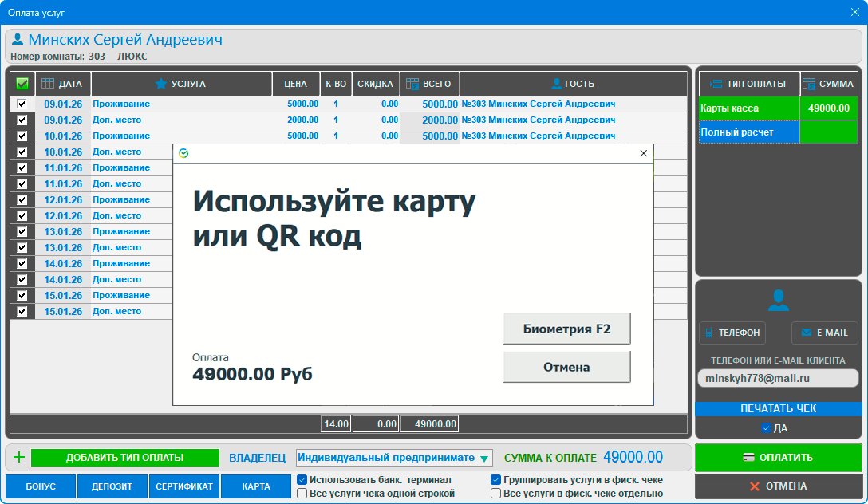Click date 13.01.26 in Проживание row
The image size is (868, 504).
[x=63, y=231]
